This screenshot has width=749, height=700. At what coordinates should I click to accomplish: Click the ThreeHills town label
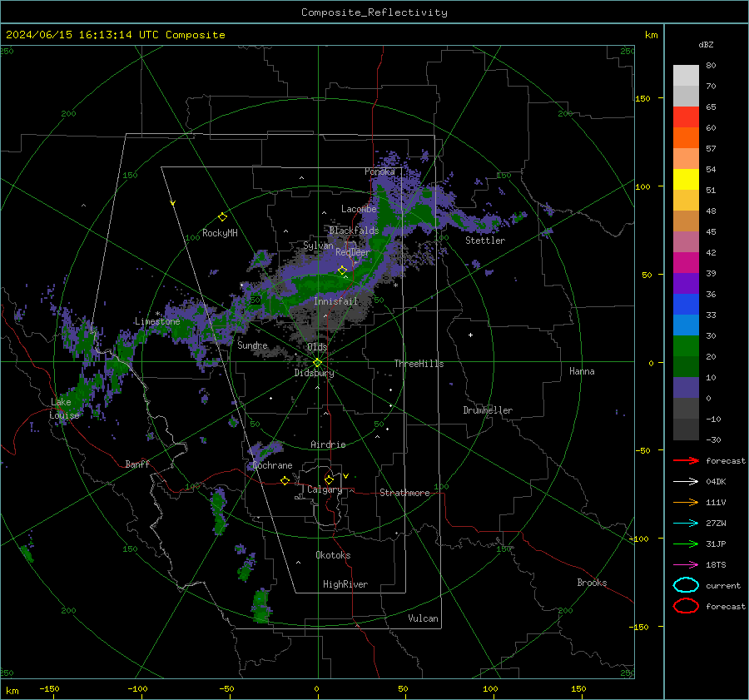point(419,364)
